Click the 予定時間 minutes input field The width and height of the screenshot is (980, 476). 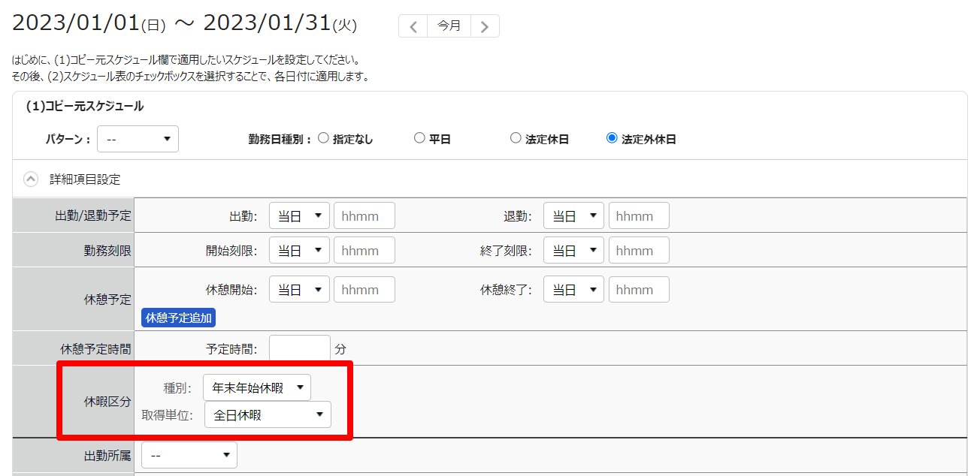(300, 349)
